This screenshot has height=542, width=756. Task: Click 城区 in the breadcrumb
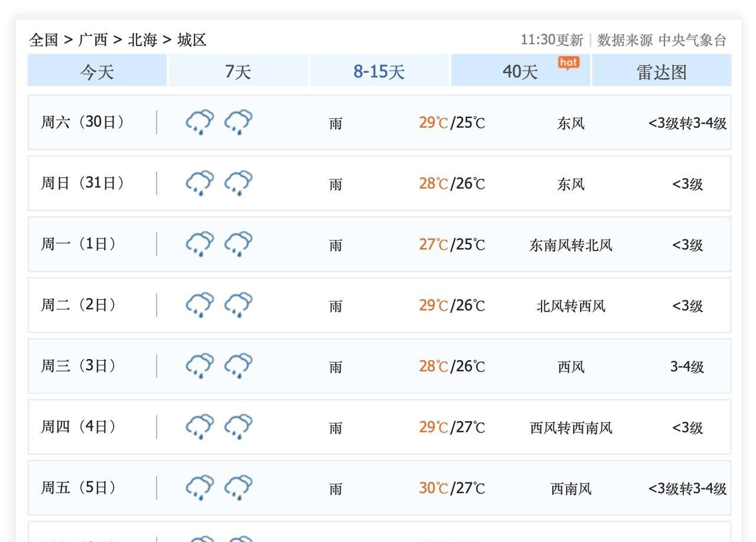click(192, 40)
